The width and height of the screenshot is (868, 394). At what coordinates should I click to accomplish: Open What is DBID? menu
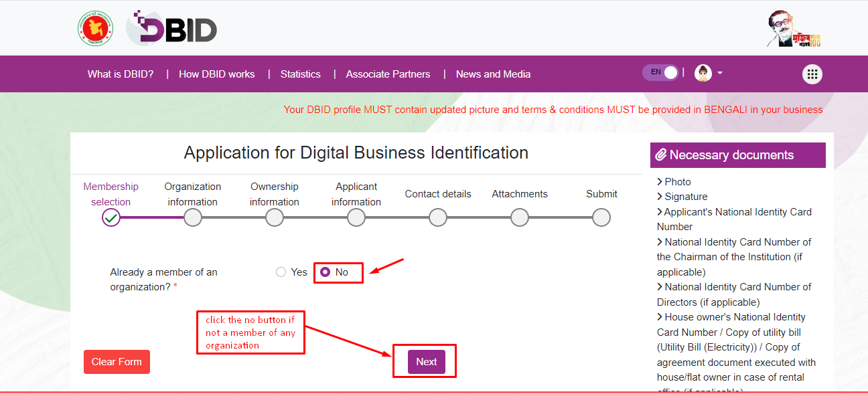pos(121,74)
